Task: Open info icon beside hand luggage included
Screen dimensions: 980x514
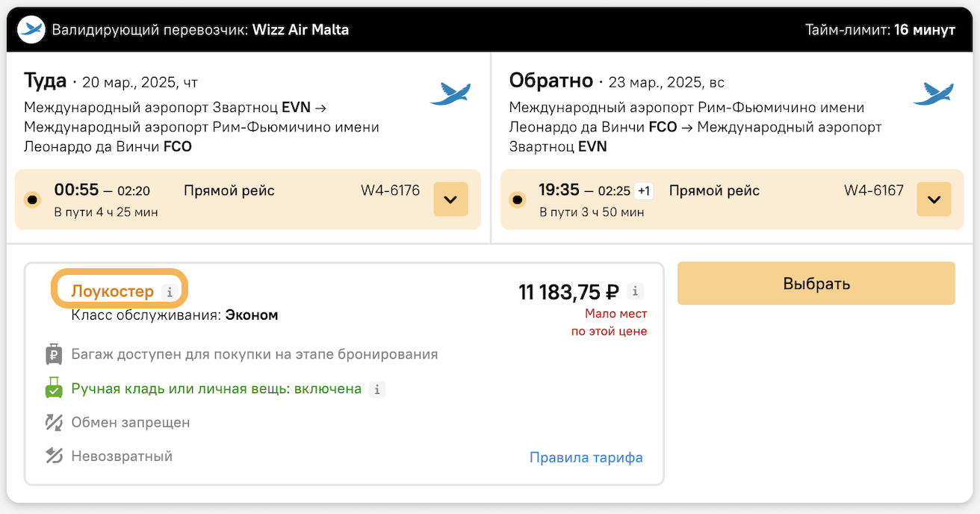Action: pos(377,389)
